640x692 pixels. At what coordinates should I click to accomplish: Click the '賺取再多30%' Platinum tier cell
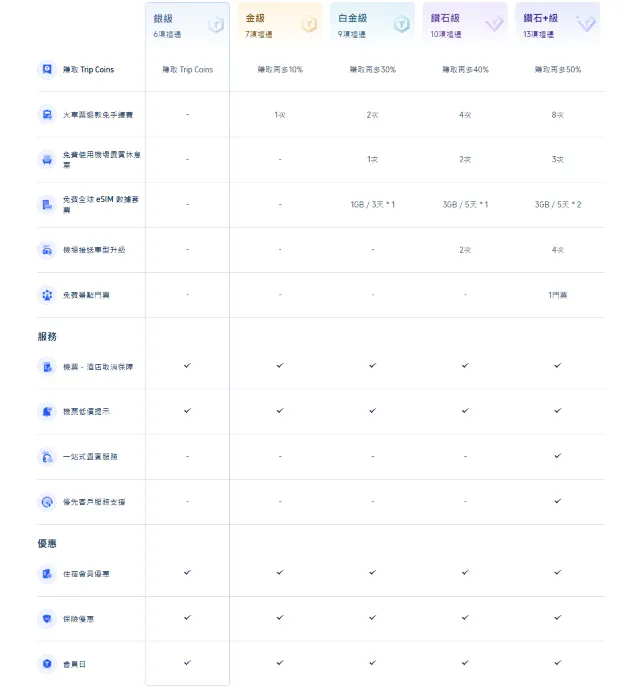click(x=373, y=70)
